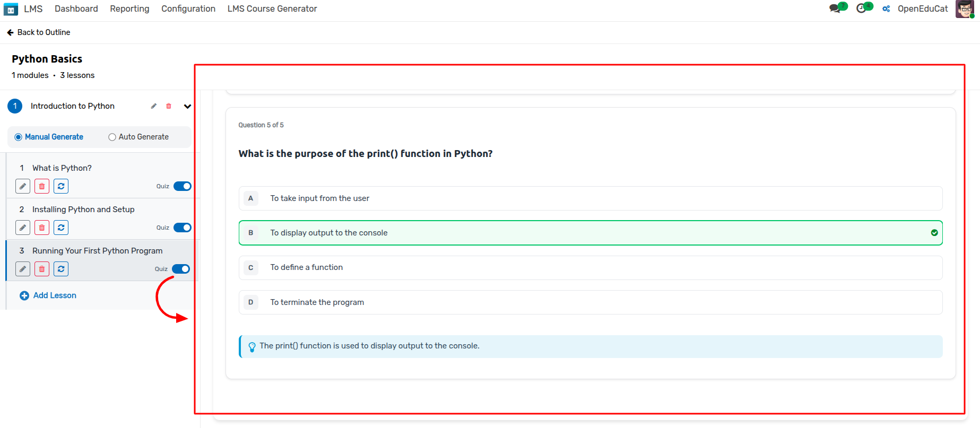Delete the What is Python? lesson
980x428 pixels.
[42, 186]
